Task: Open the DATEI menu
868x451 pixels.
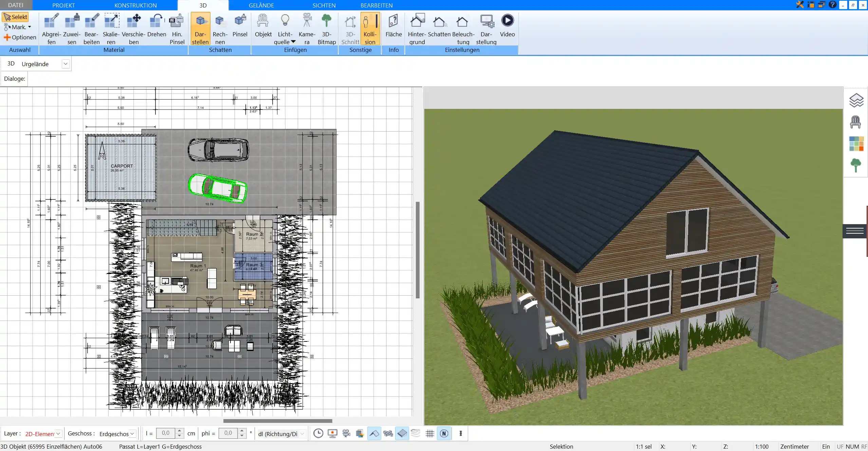Action: [x=16, y=5]
